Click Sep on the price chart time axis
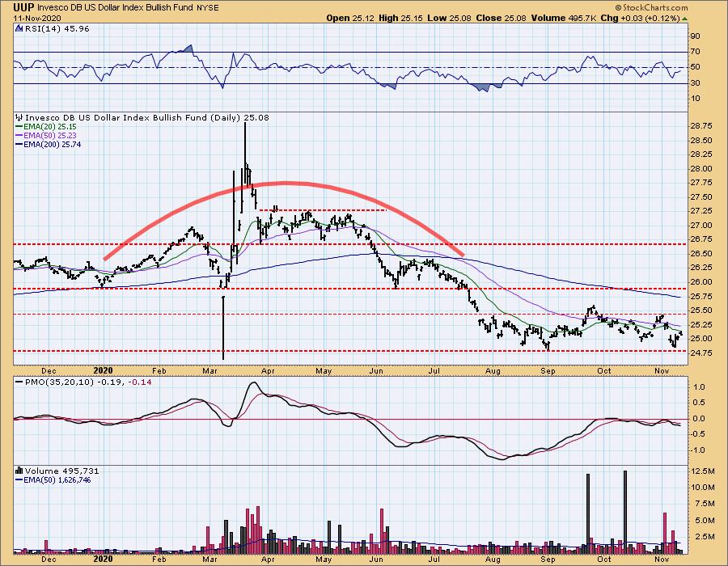Image resolution: width=728 pixels, height=566 pixels. [548, 370]
